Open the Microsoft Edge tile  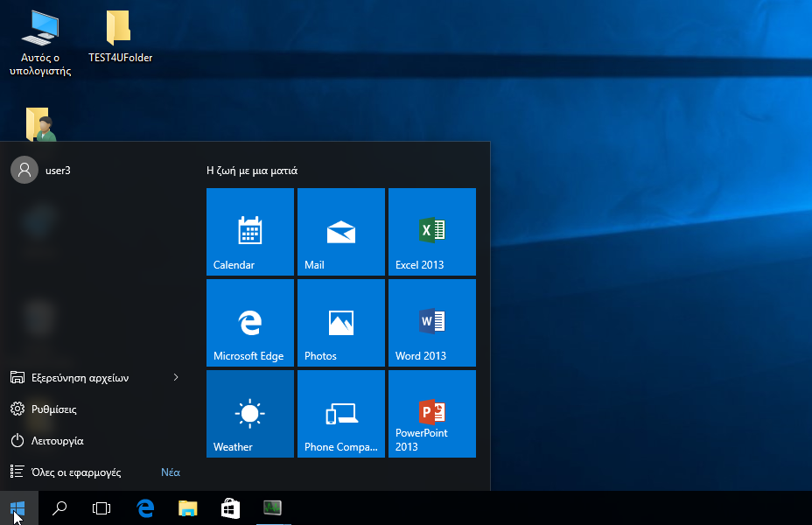tap(250, 323)
